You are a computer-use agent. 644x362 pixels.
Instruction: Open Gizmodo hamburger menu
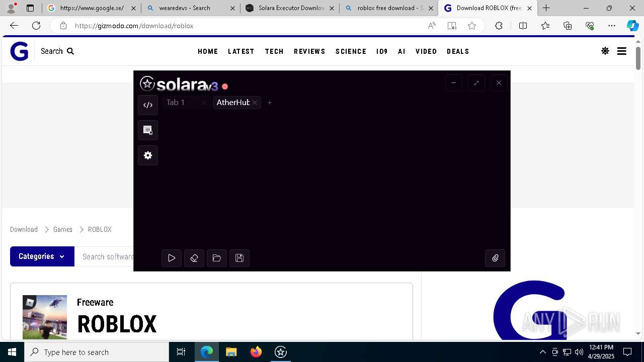click(622, 51)
